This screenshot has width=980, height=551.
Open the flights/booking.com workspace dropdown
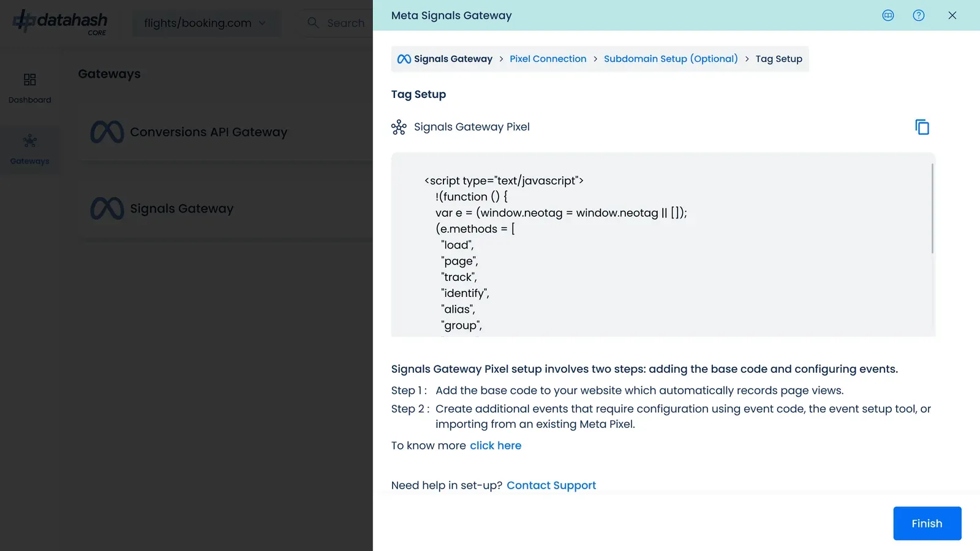coord(206,23)
